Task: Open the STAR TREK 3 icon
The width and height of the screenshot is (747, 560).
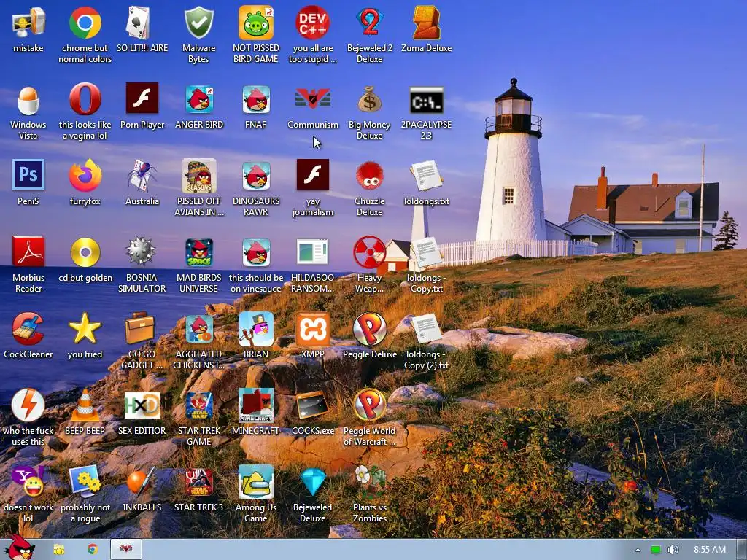Action: [x=198, y=482]
